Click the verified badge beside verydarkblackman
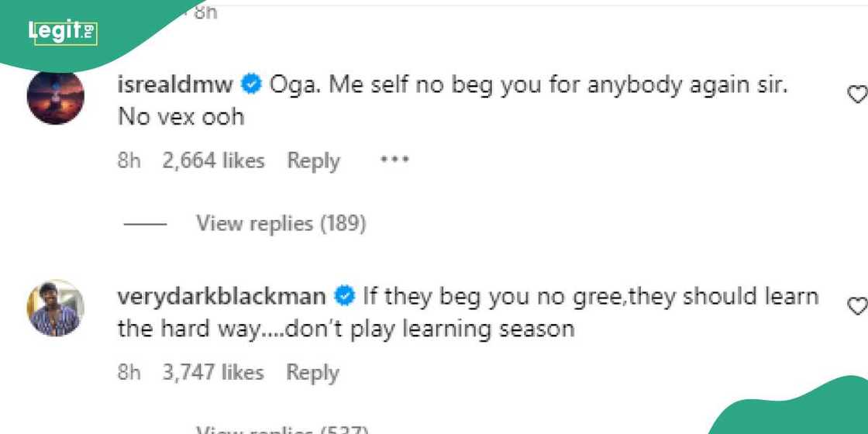Image resolution: width=868 pixels, height=434 pixels. coord(344,296)
